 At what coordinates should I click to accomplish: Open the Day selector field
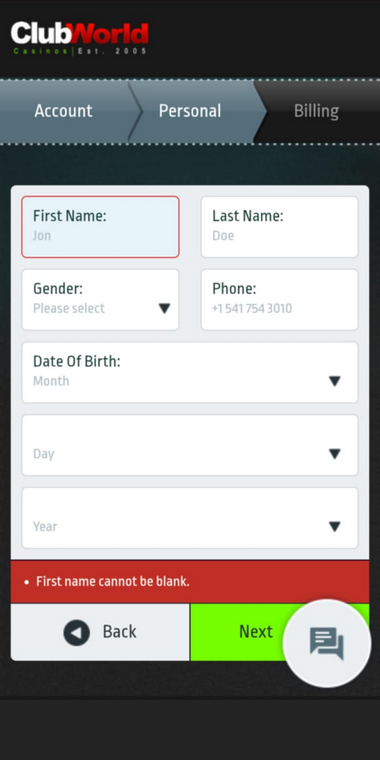[x=190, y=445]
